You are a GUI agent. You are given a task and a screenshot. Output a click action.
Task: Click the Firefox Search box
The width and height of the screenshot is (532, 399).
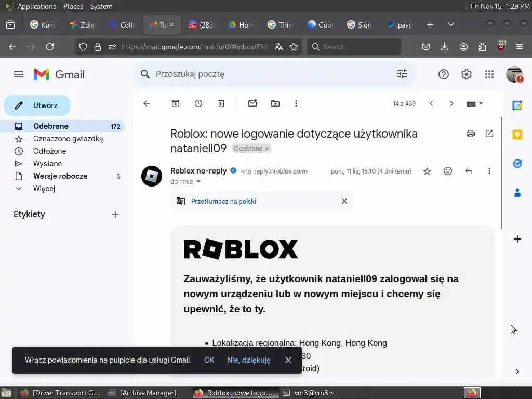354,47
